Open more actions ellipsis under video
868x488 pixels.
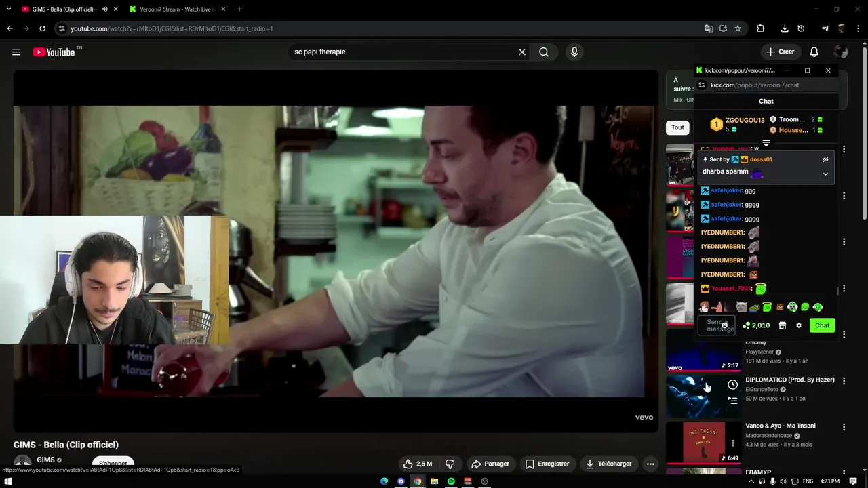tap(650, 464)
